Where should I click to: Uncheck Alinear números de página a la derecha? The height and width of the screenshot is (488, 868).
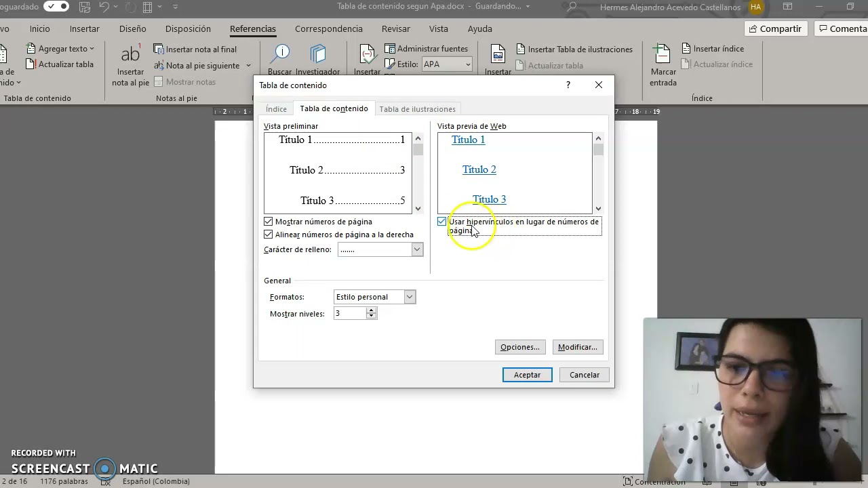pyautogui.click(x=269, y=235)
